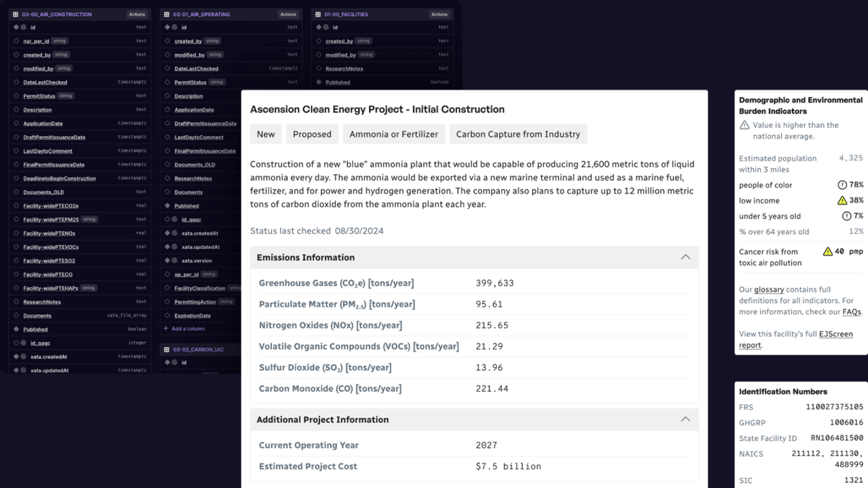Image resolution: width=868 pixels, height=488 pixels.
Task: Click the alert circle beside people of color 78%
Action: click(x=842, y=185)
